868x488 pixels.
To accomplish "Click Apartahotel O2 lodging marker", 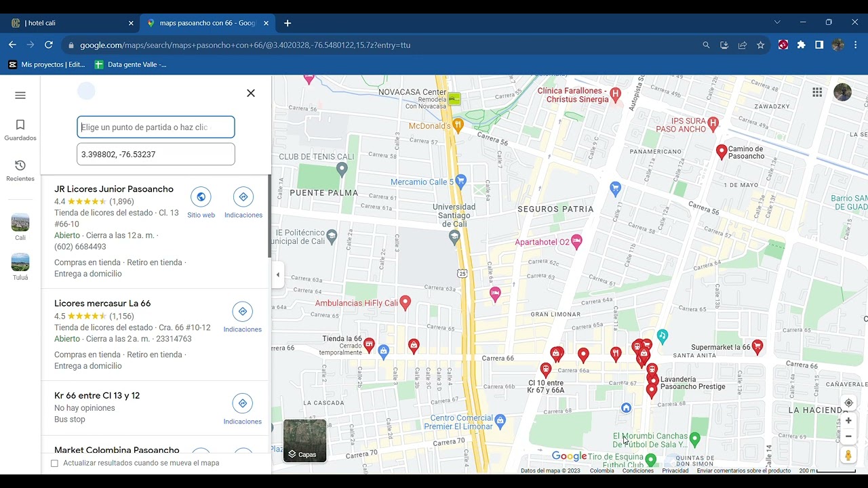I will point(576,241).
